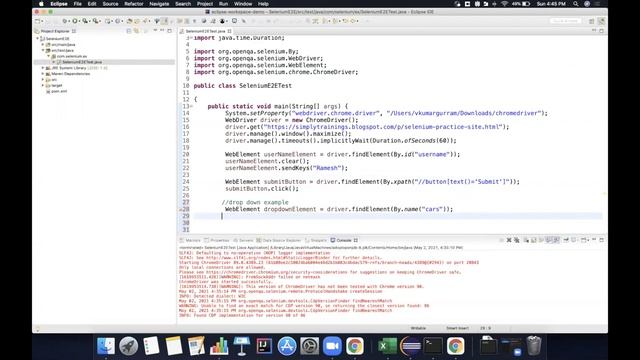The image size is (640, 360).
Task: Launch IntelliJ IDEA from Dock
Action: [x=264, y=346]
